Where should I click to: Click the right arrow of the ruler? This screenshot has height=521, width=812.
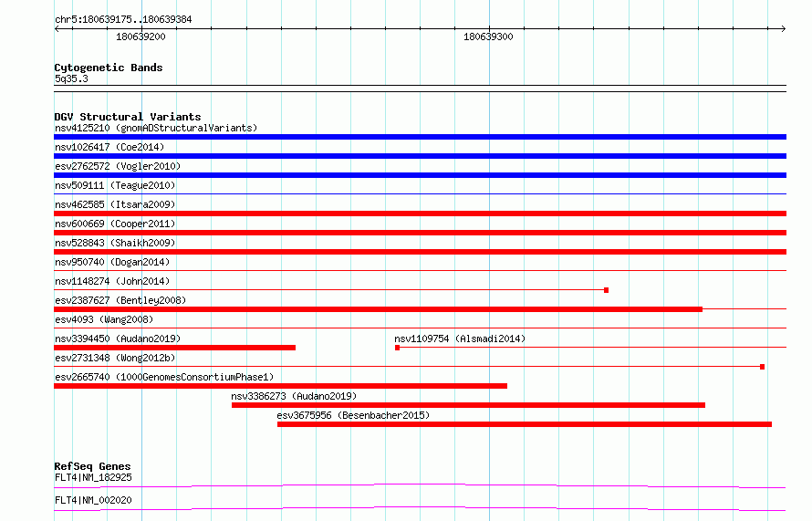784,28
